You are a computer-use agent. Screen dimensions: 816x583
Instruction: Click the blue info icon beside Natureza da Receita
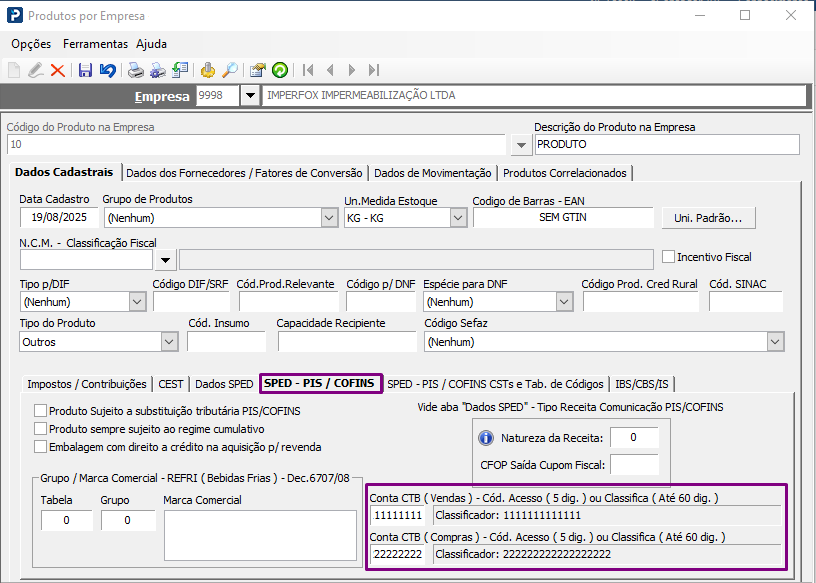(x=486, y=438)
